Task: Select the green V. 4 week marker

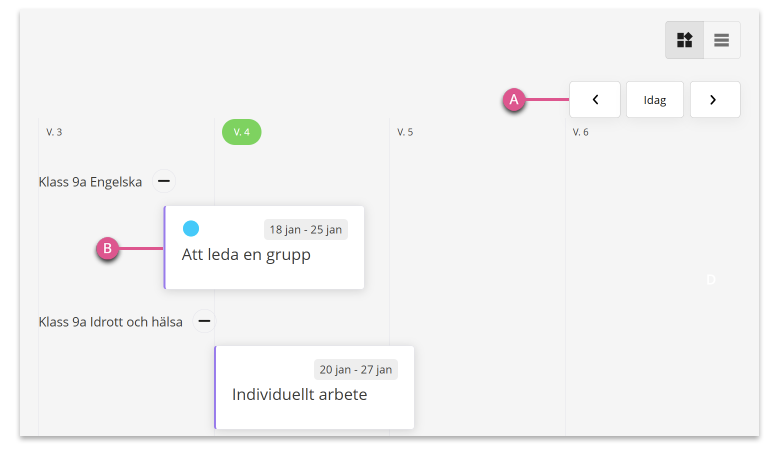Action: [x=241, y=132]
